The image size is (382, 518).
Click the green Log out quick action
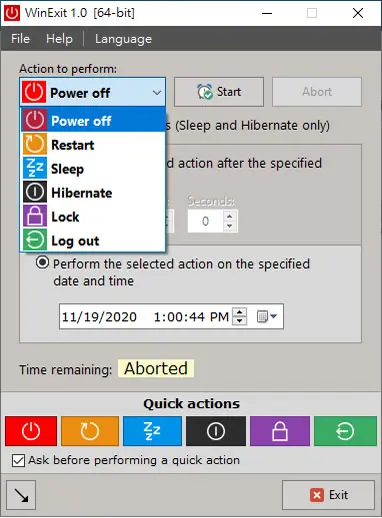(x=345, y=431)
